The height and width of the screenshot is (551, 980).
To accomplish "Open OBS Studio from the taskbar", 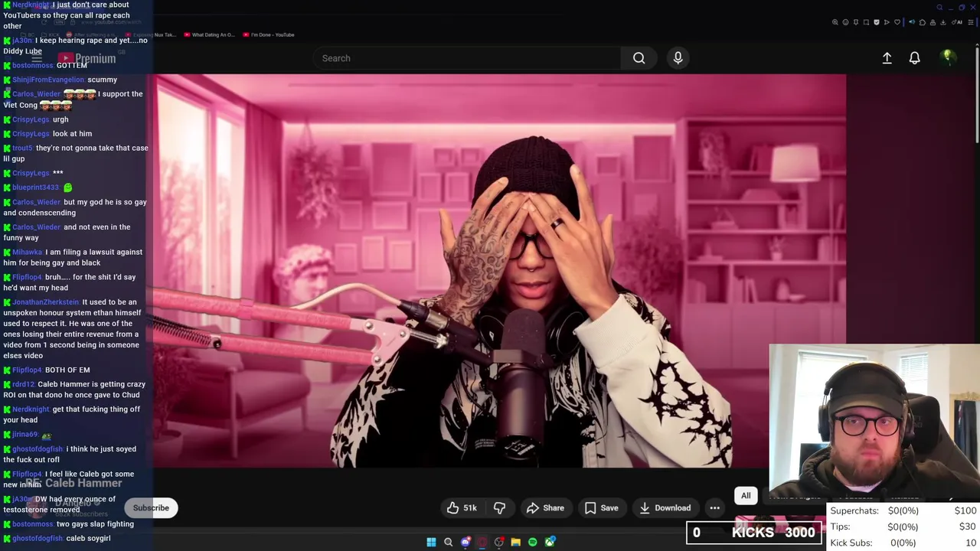I will pyautogui.click(x=499, y=542).
